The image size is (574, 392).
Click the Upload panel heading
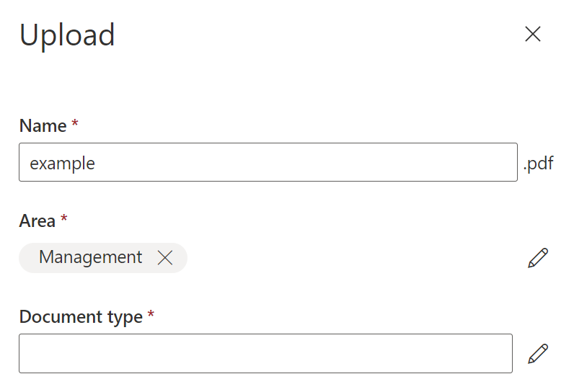[x=67, y=35]
